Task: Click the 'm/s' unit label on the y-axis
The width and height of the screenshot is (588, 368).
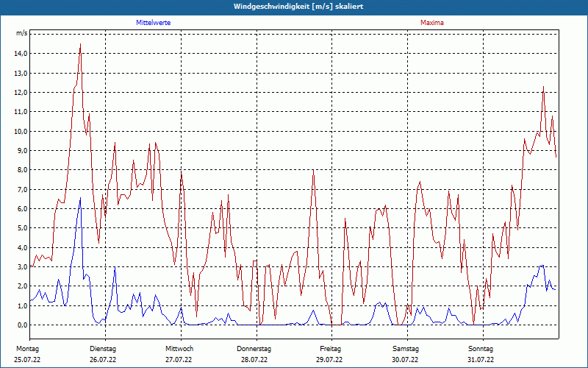Action: (x=22, y=33)
